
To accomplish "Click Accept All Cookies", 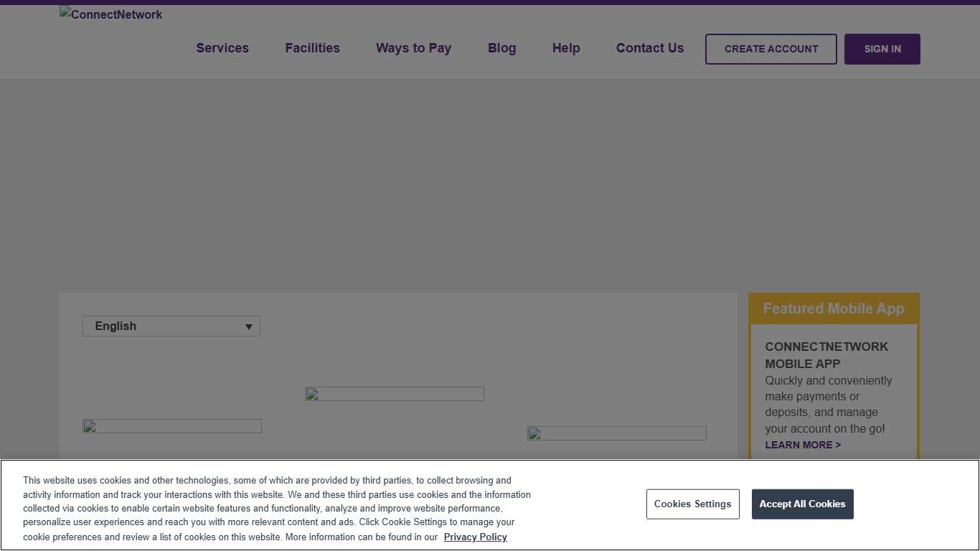I will coord(802,504).
